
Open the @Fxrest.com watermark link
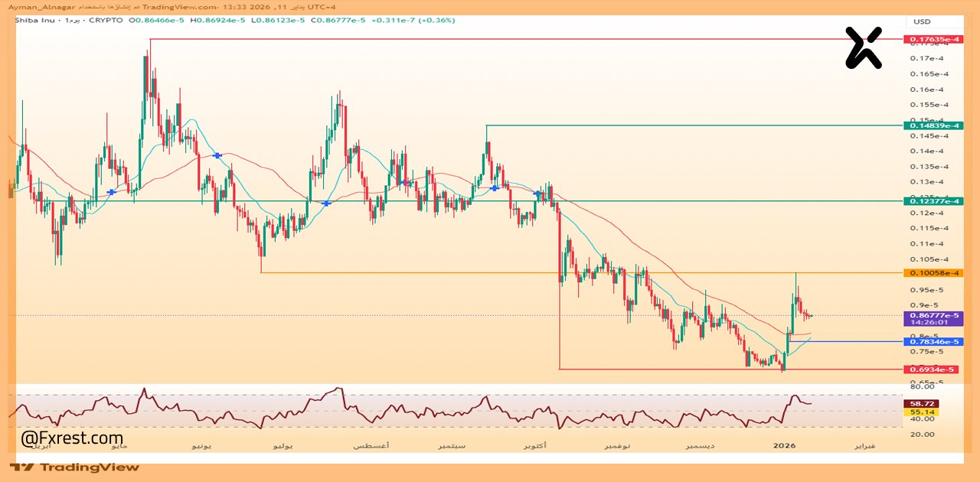coord(72,438)
